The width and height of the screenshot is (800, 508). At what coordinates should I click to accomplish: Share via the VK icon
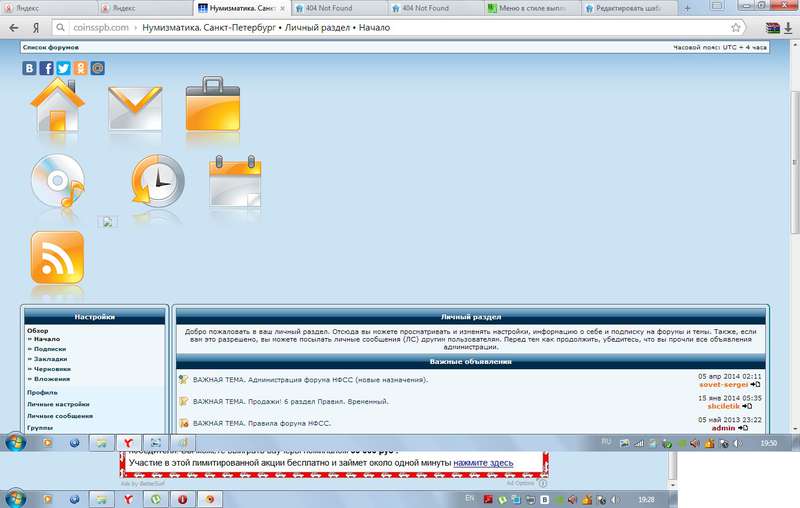pos(30,68)
